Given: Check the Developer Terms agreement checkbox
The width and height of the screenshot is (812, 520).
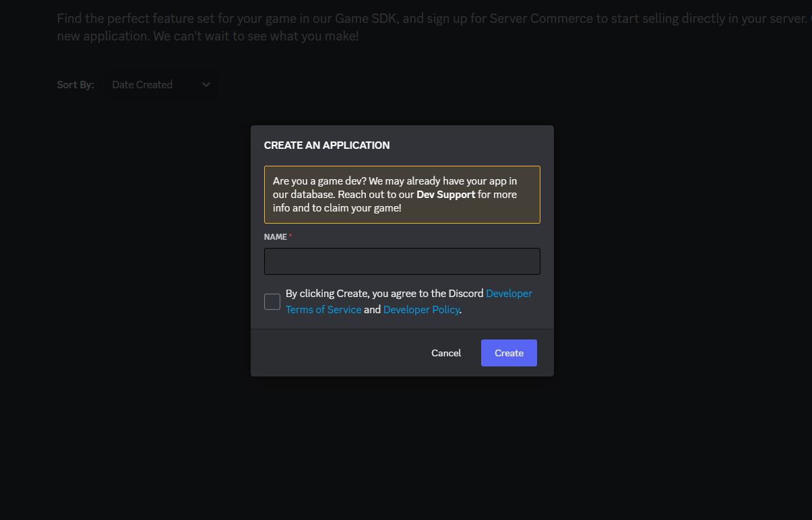Looking at the screenshot, I should tap(272, 302).
